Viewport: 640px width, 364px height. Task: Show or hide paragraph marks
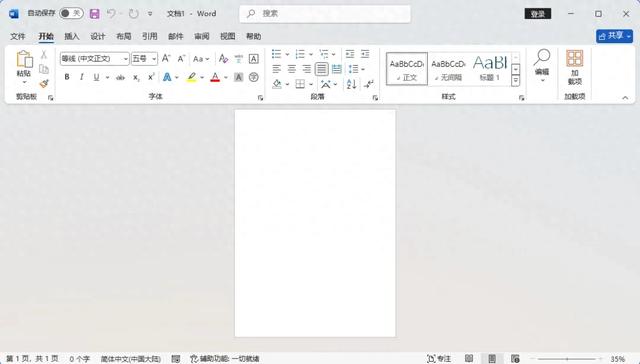pyautogui.click(x=369, y=84)
